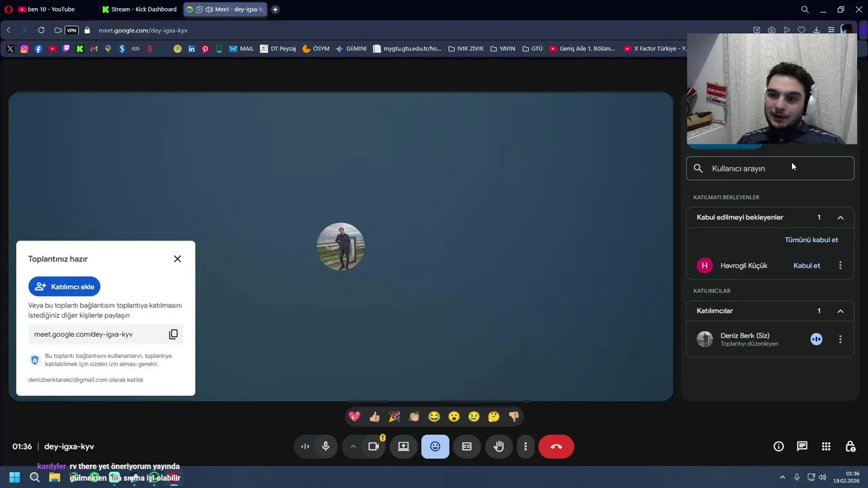This screenshot has width=868, height=488.
Task: Expand video options with the up chevron
Action: pyautogui.click(x=353, y=447)
